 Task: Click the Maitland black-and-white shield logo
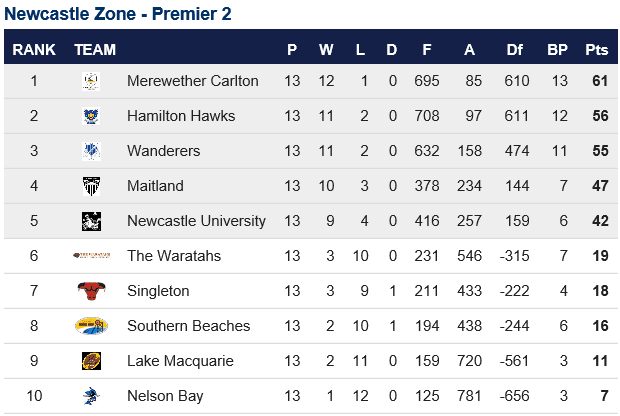coord(91,186)
